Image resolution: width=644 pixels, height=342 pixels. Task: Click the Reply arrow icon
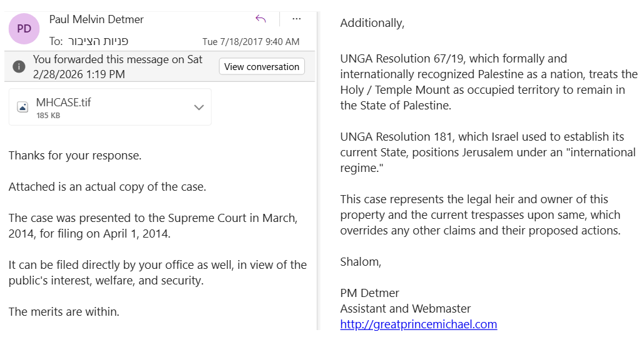(261, 19)
